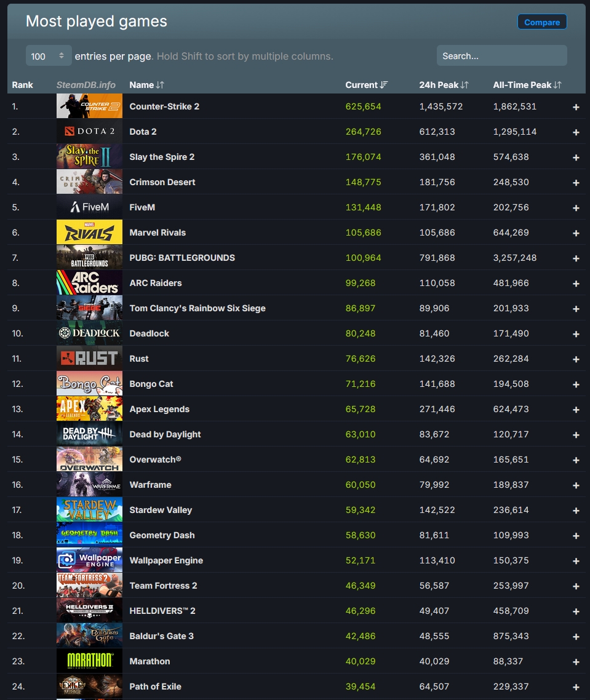This screenshot has height=700, width=590.
Task: Expand the Stardew Valley row with plus
Action: click(x=576, y=511)
